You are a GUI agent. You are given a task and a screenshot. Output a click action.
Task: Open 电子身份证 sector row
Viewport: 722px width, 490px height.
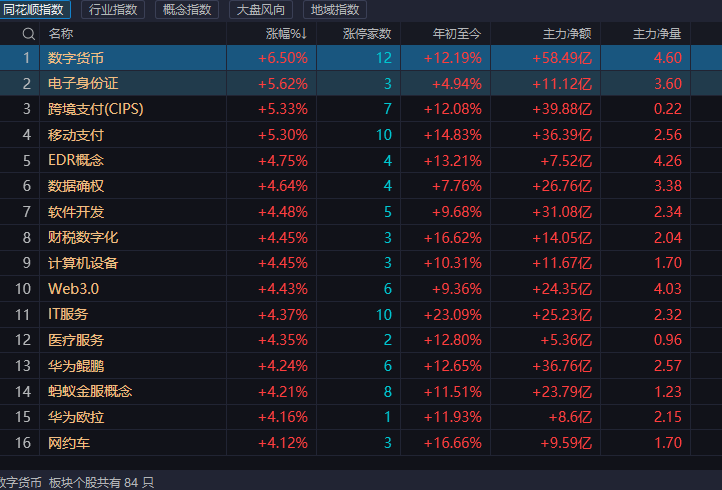361,83
